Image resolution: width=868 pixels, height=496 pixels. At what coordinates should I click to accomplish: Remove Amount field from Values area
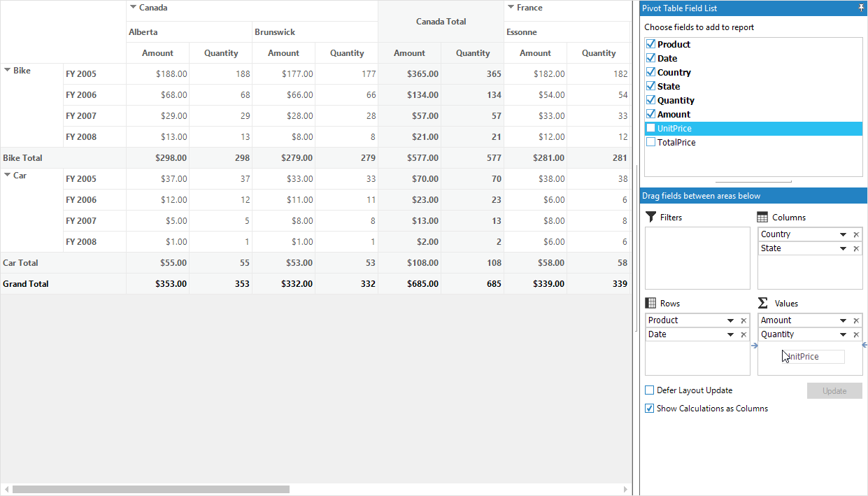(856, 320)
